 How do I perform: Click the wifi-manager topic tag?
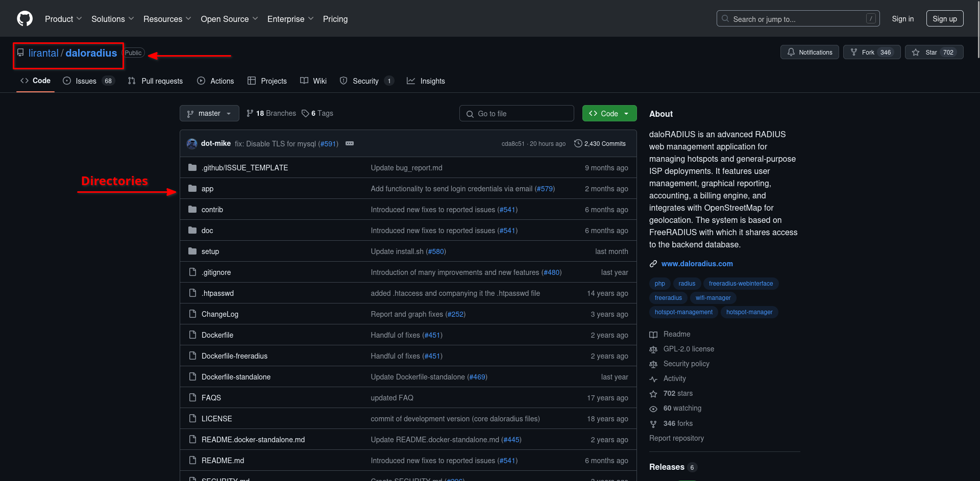[x=713, y=298]
